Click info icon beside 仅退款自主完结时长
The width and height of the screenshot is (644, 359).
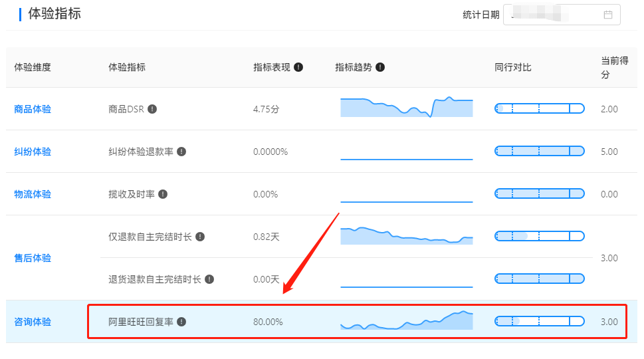(x=200, y=237)
